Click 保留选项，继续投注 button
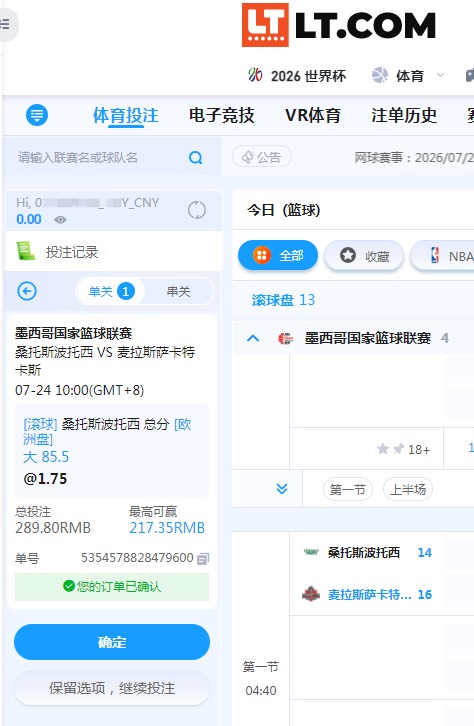Screen dimensions: 474x726 pos(112,688)
